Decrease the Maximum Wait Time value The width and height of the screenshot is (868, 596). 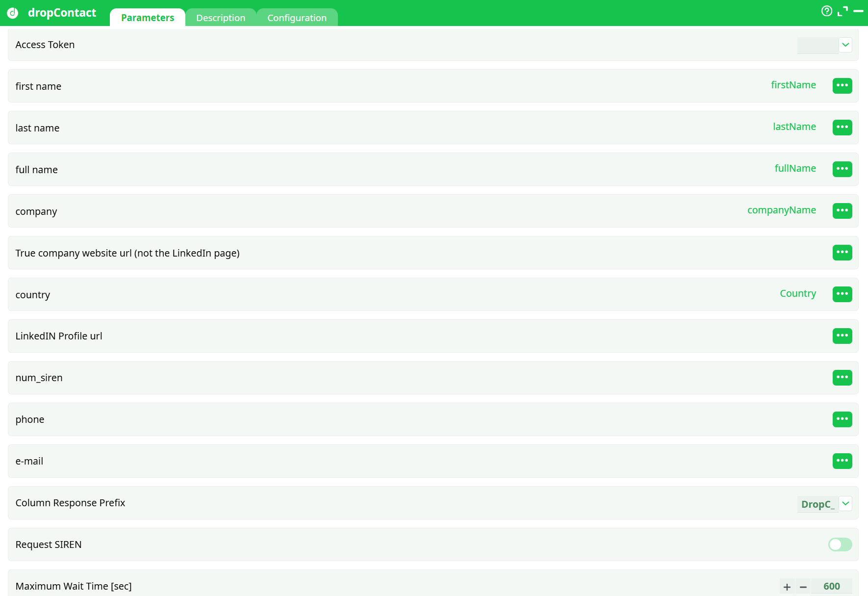click(x=803, y=586)
